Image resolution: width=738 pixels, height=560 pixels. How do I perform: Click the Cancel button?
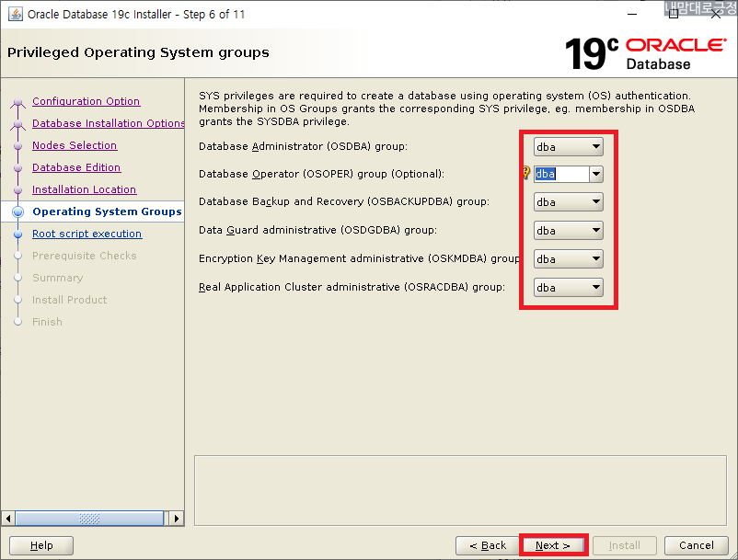696,545
